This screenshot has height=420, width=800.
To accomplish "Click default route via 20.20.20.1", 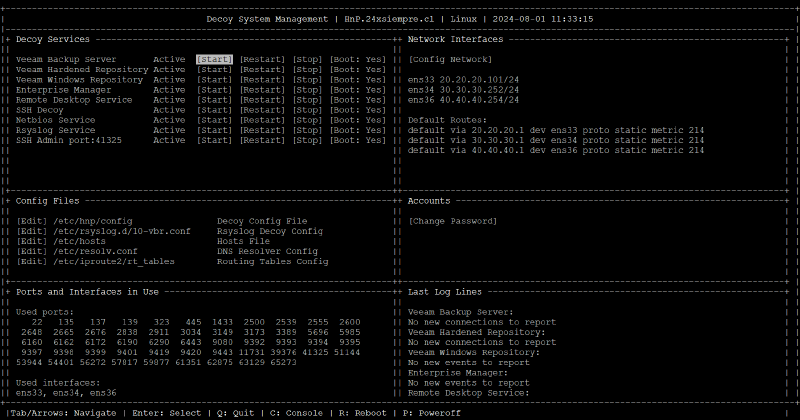I will [x=556, y=130].
